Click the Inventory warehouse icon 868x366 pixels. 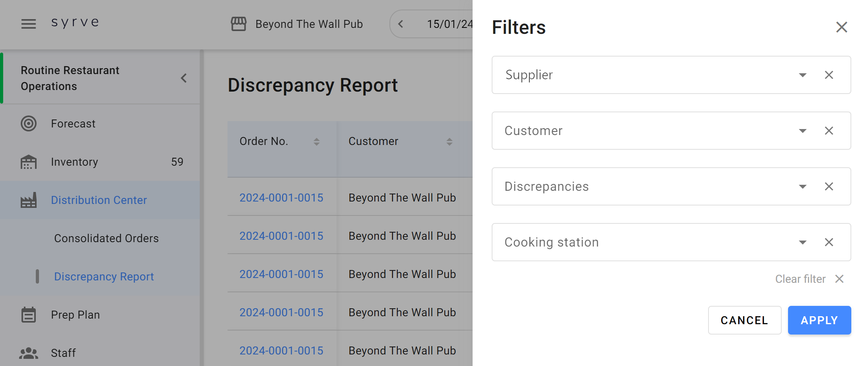pos(28,162)
